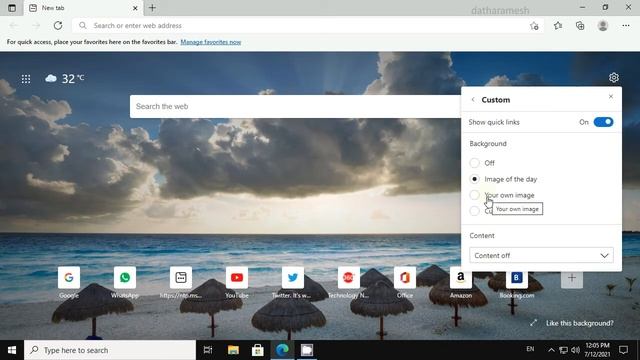Open weather showing 32 °C
Viewport: 640px width, 360px height.
point(64,78)
